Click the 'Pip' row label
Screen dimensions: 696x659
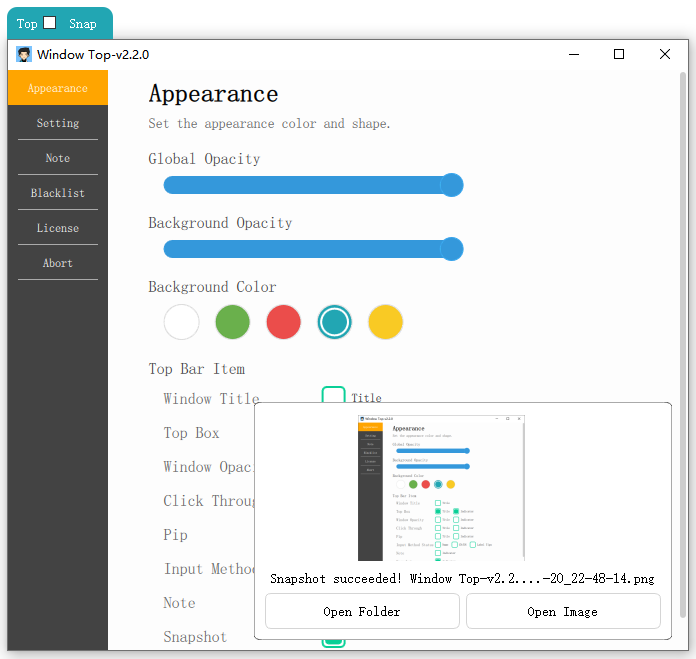pyautogui.click(x=175, y=535)
